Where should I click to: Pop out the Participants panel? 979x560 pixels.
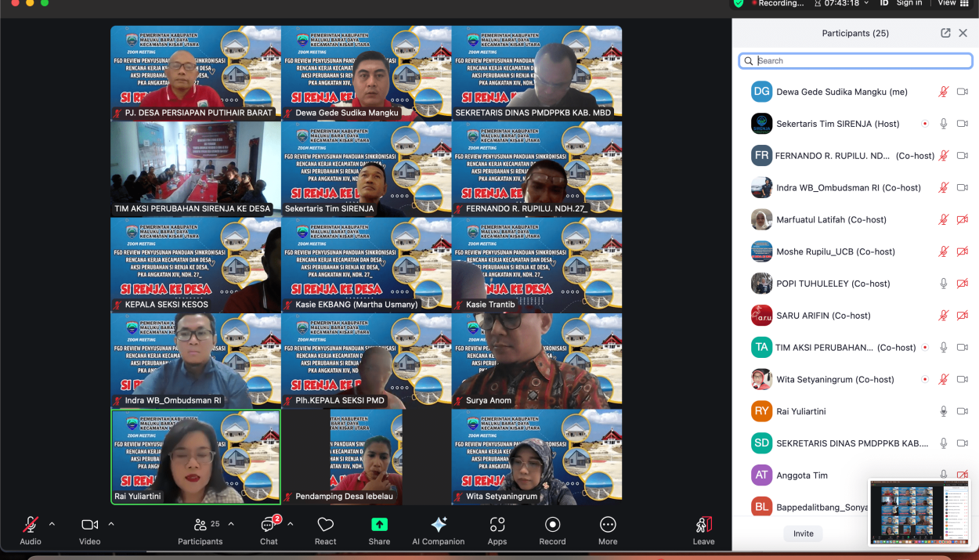[945, 33]
